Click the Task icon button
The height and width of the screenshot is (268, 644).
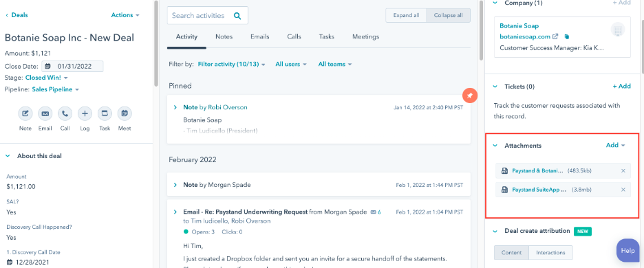(105, 113)
